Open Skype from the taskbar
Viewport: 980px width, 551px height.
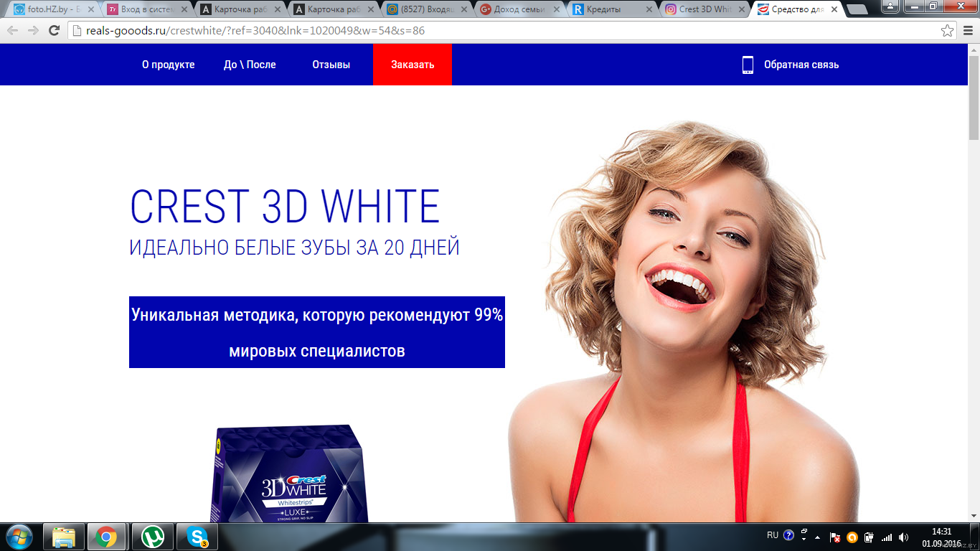197,537
